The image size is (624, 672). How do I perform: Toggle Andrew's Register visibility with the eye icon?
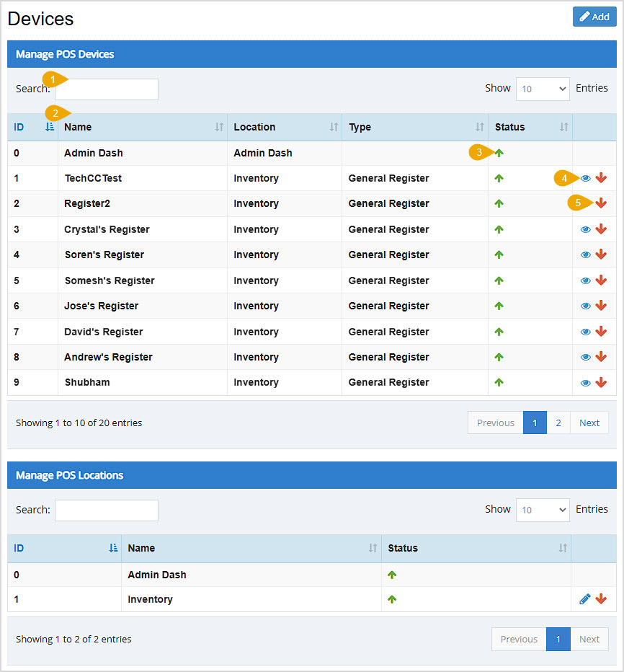coord(586,356)
